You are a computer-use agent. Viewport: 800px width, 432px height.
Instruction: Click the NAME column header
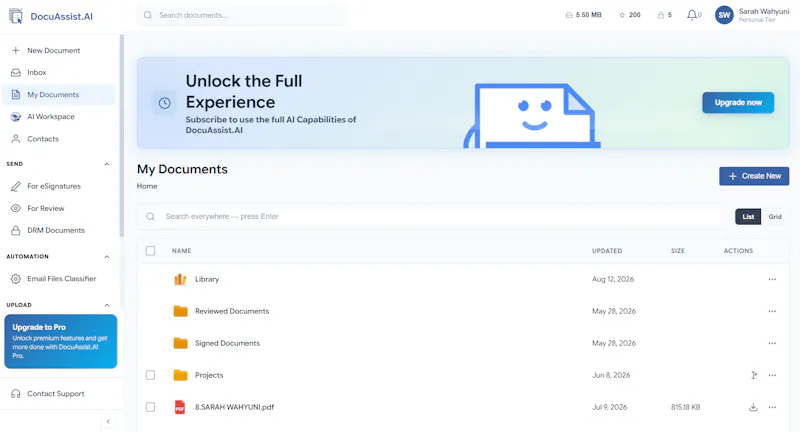(x=181, y=251)
